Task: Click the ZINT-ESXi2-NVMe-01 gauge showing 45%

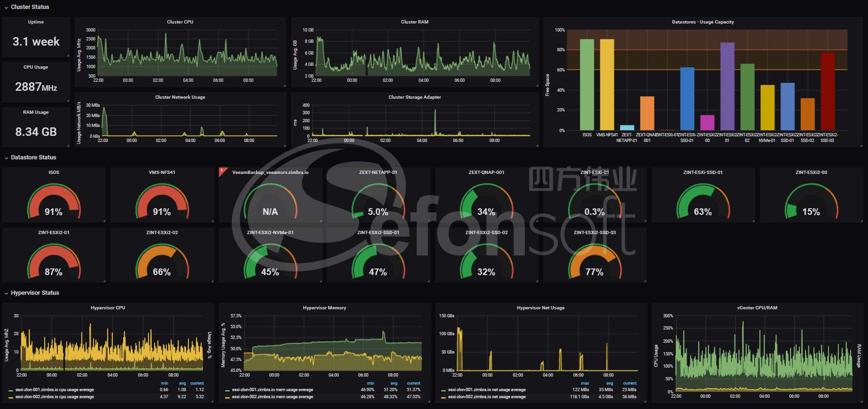Action: [x=270, y=262]
